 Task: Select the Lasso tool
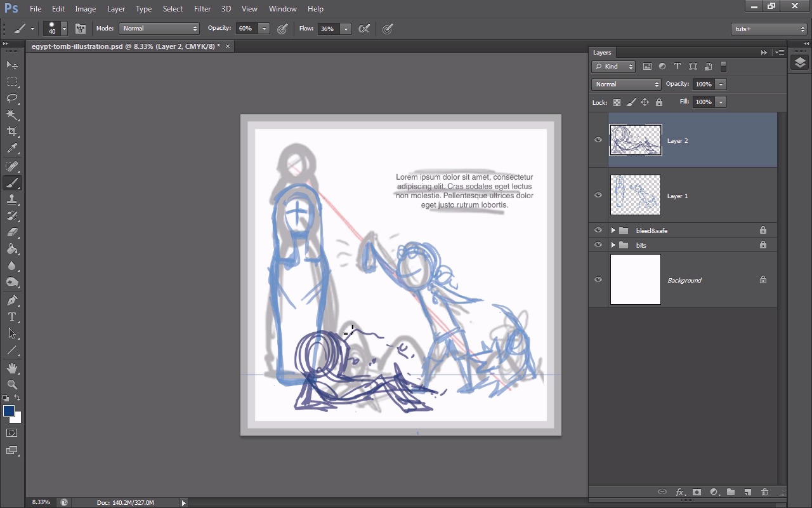pos(12,98)
